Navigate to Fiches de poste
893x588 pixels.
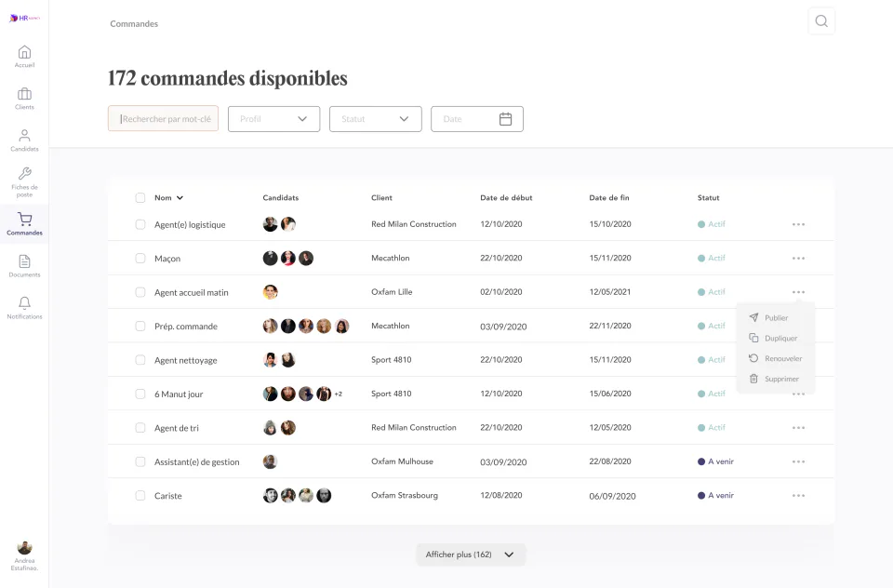pyautogui.click(x=24, y=178)
